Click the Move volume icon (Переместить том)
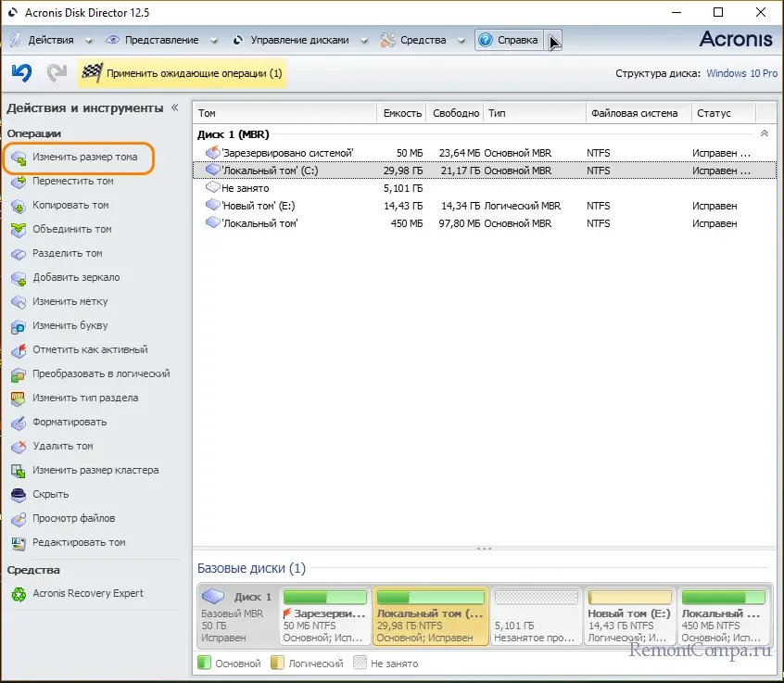 point(19,182)
